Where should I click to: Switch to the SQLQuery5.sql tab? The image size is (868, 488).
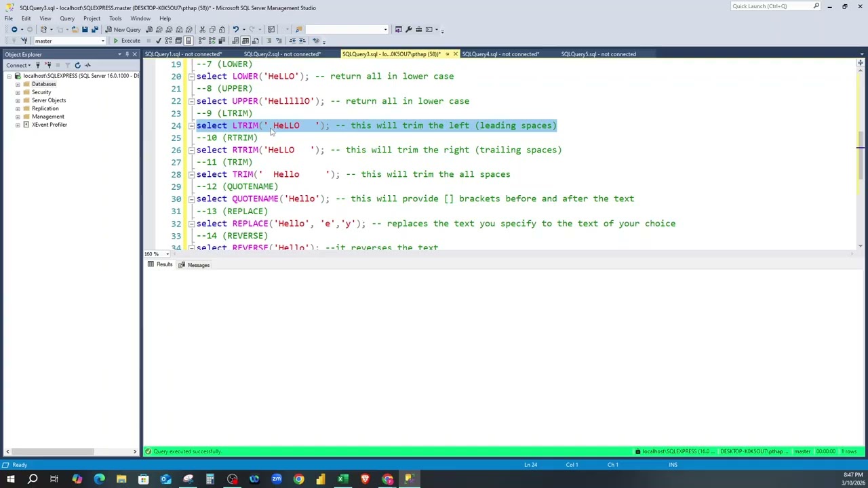pos(598,54)
